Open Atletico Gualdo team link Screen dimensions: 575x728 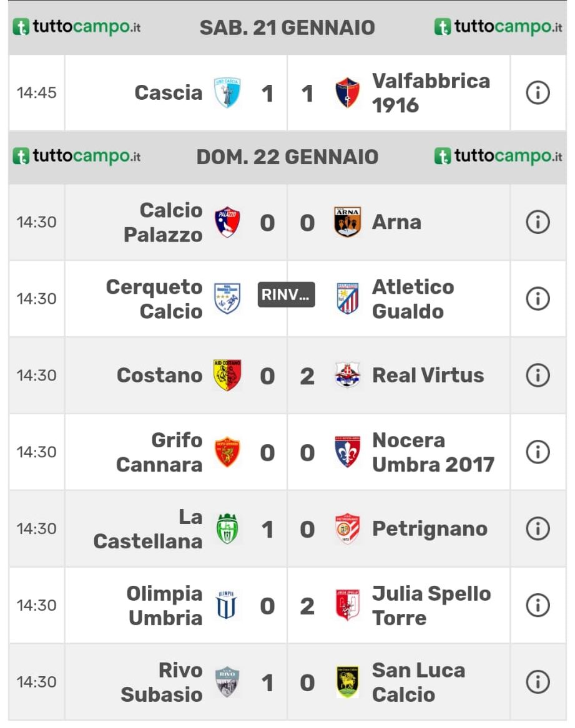[x=413, y=299]
